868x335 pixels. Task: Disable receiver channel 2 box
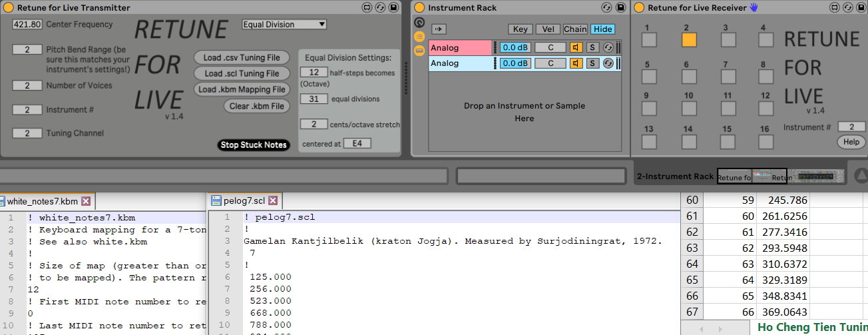click(x=689, y=39)
